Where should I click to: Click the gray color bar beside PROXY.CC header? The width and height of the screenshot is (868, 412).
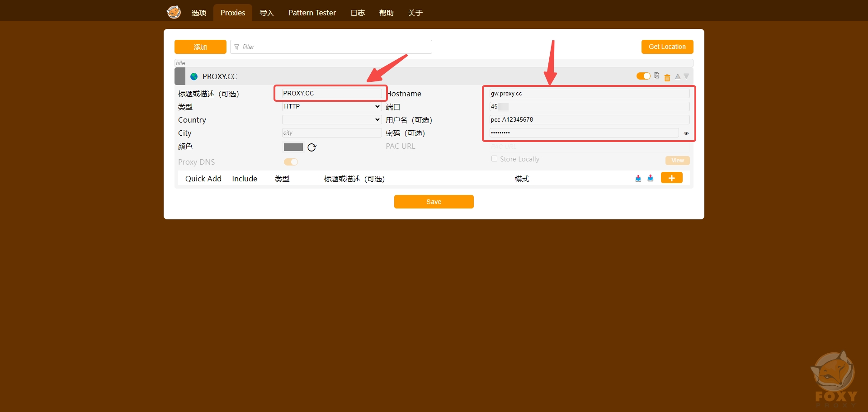click(180, 76)
